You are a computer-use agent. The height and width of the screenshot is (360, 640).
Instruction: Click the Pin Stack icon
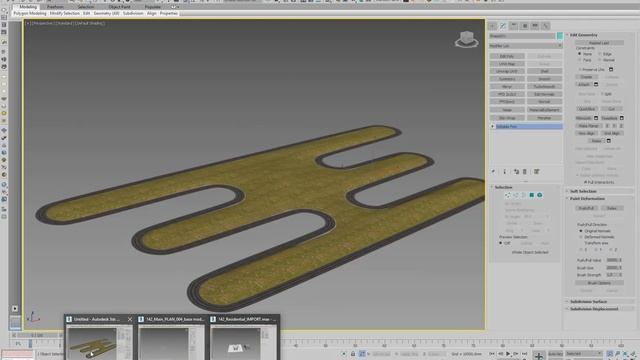tap(493, 172)
